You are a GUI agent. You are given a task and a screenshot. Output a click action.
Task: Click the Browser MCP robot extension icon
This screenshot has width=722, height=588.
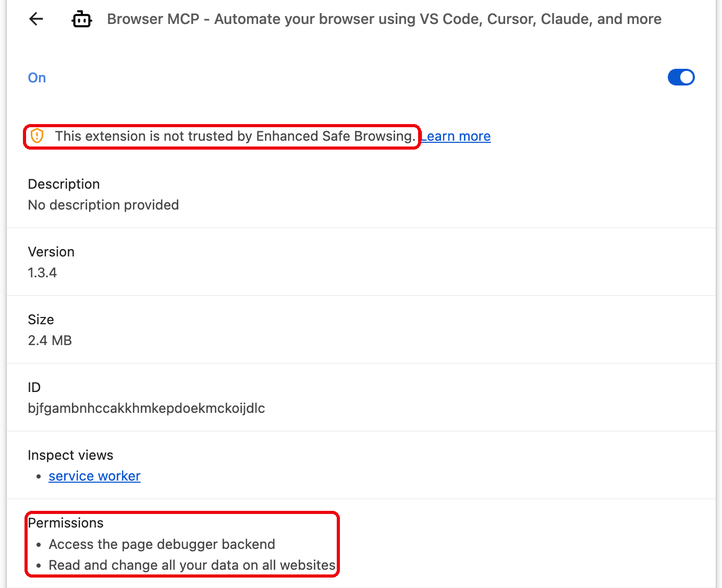coord(82,19)
